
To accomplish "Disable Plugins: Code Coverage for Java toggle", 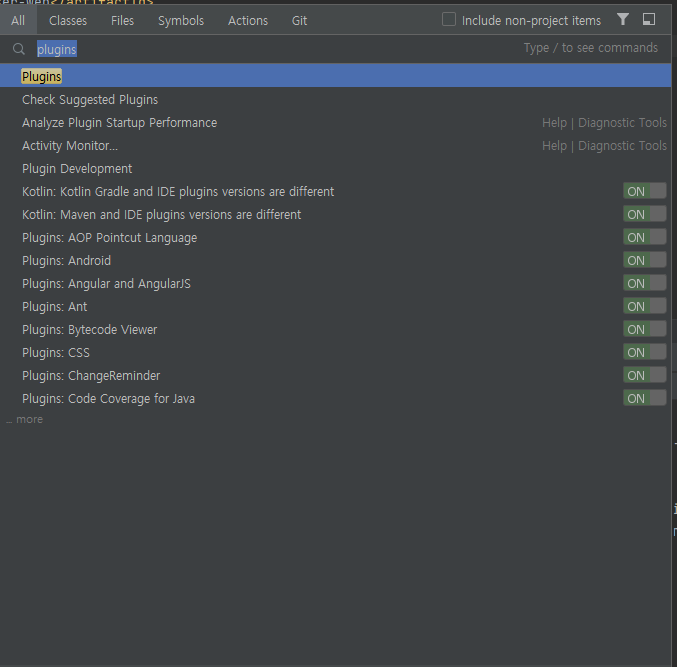I will tap(644, 398).
